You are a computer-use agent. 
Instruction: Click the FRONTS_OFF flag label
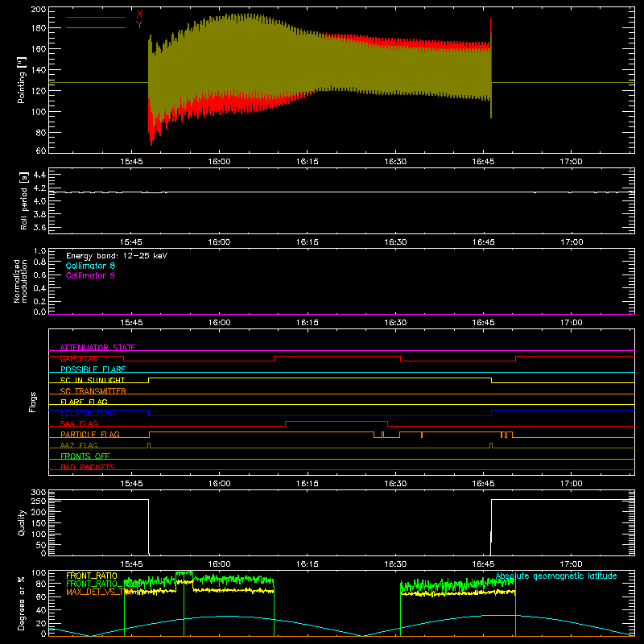[85, 456]
